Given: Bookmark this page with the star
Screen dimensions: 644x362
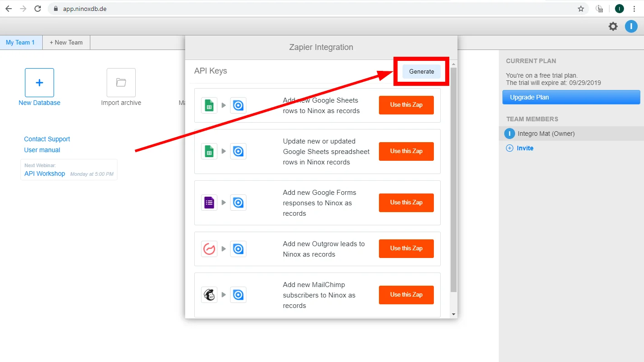Looking at the screenshot, I should pos(581,9).
